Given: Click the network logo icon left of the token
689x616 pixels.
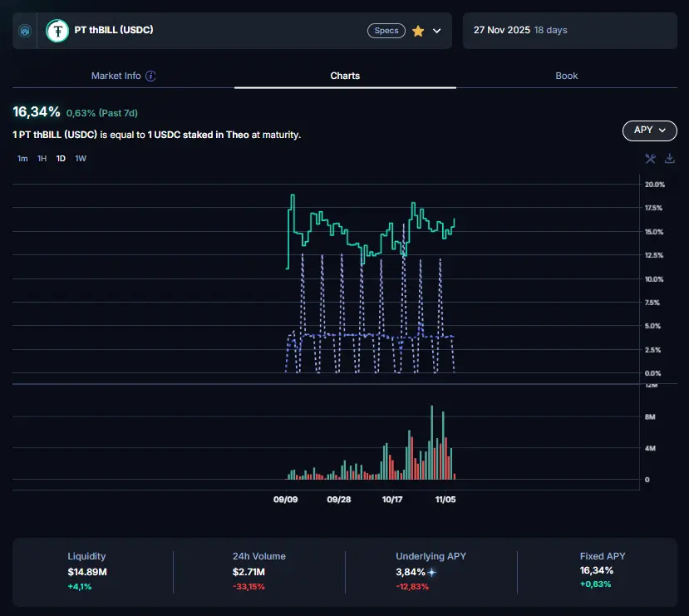Looking at the screenshot, I should (x=24, y=31).
